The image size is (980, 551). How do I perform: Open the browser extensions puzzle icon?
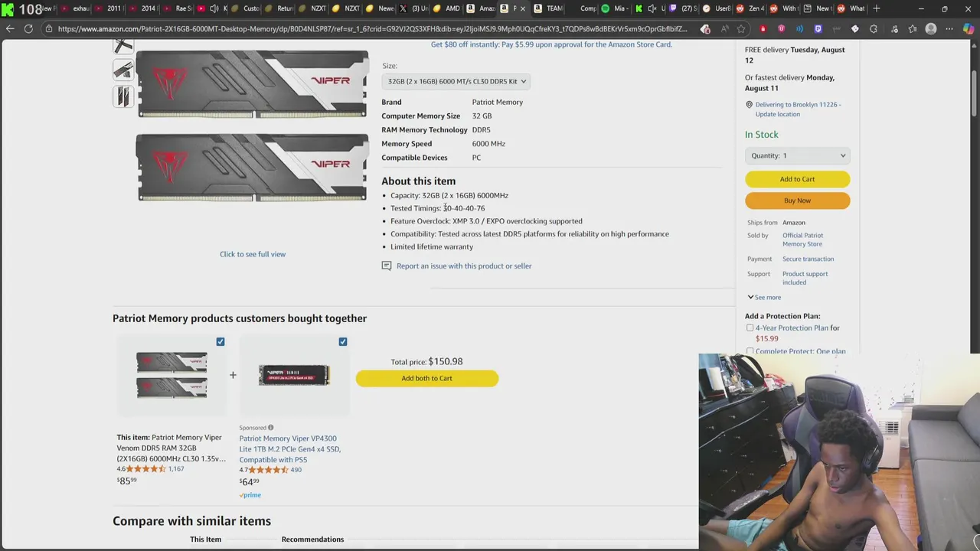pos(874,29)
